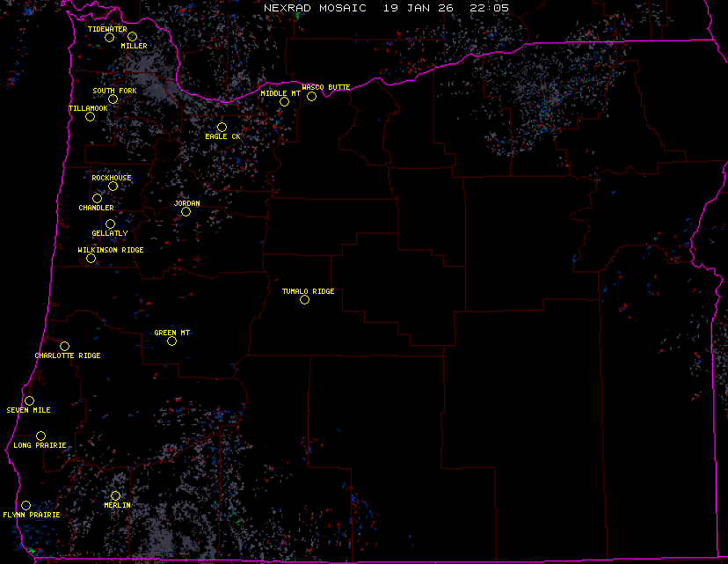This screenshot has width=728, height=564.
Task: Select the Miller station circle marker
Action: click(x=132, y=37)
